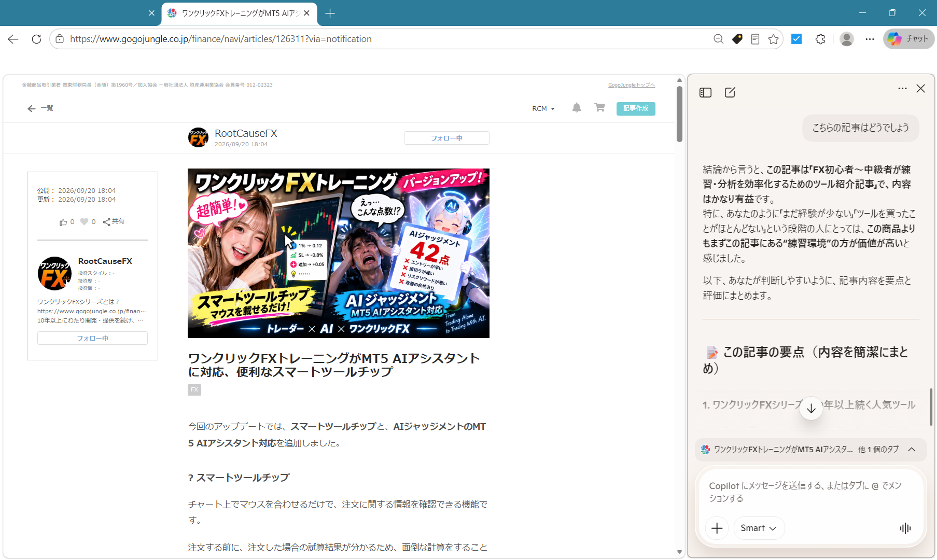Open the Copilot plus attachment button
This screenshot has height=560, width=937.
point(717,528)
